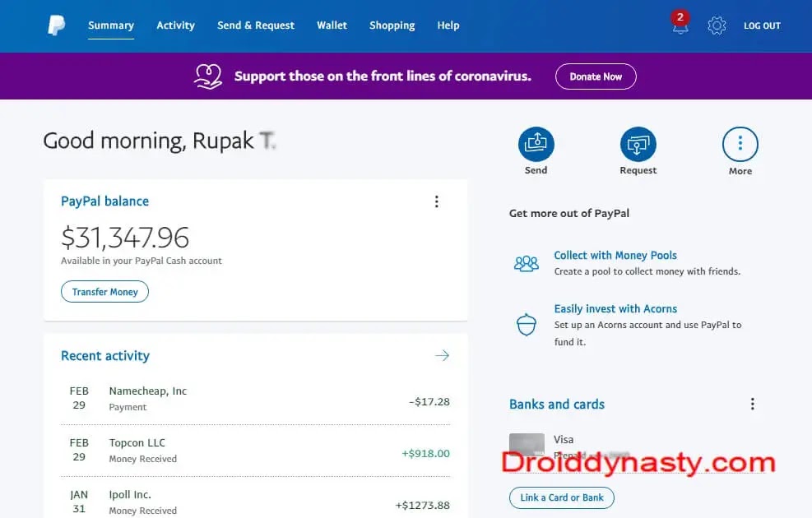Screen dimensions: 812x518
Task: Open the PayPal balance options menu
Action: coord(437,201)
